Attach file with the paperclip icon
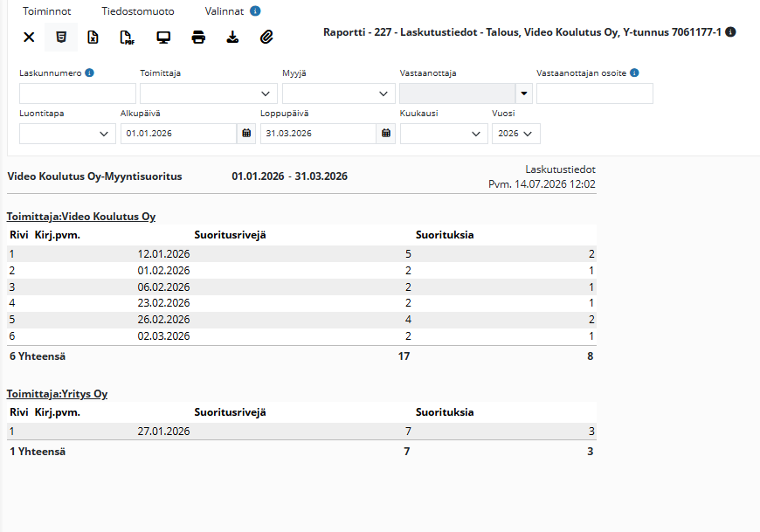The height and width of the screenshot is (532, 760). [266, 37]
